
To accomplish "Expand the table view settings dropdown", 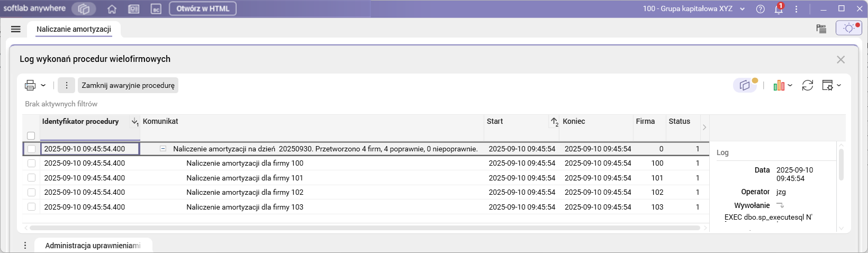I will pos(831,85).
